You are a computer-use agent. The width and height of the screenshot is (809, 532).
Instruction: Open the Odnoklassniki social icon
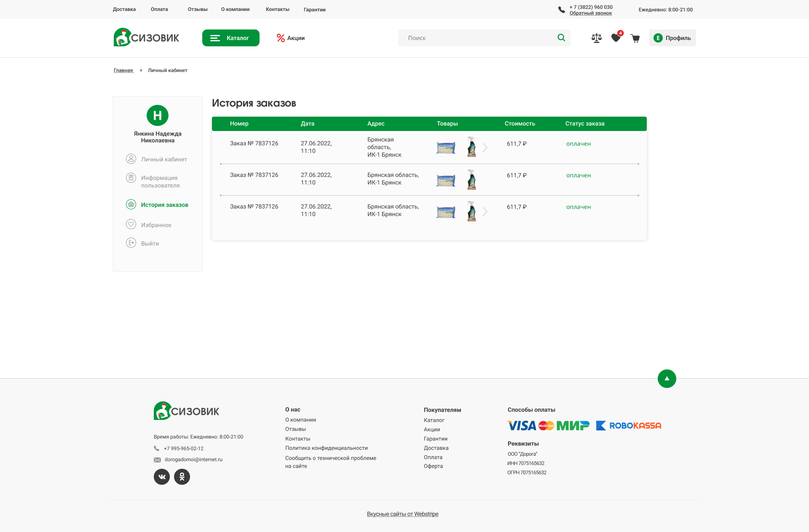click(182, 477)
